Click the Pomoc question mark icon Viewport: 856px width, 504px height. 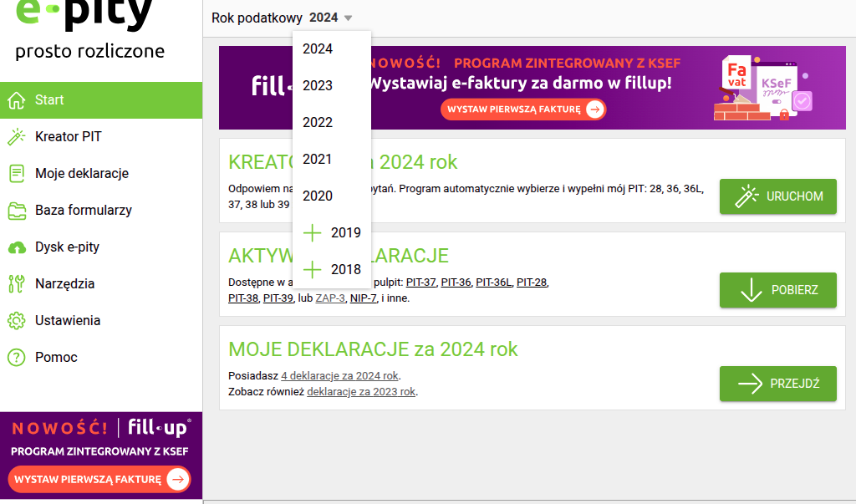(16, 358)
